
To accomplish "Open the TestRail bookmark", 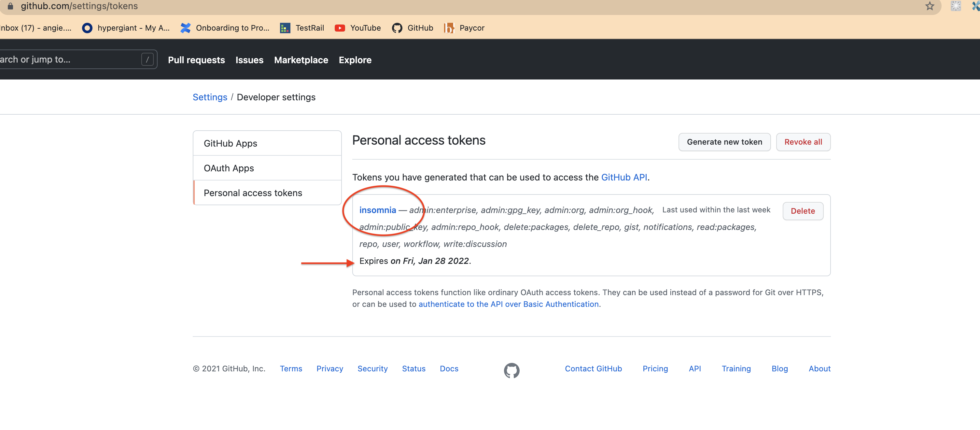I will [301, 28].
